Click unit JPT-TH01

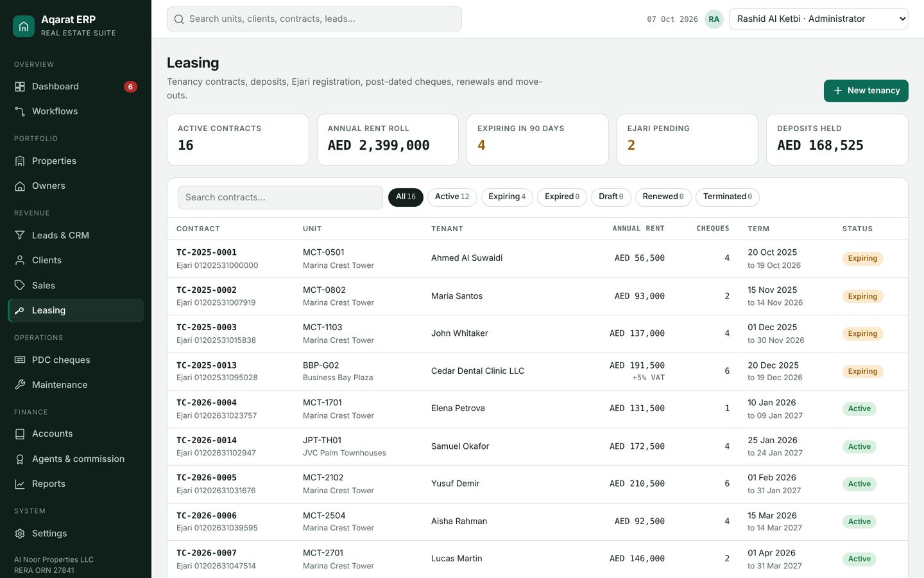(x=322, y=441)
